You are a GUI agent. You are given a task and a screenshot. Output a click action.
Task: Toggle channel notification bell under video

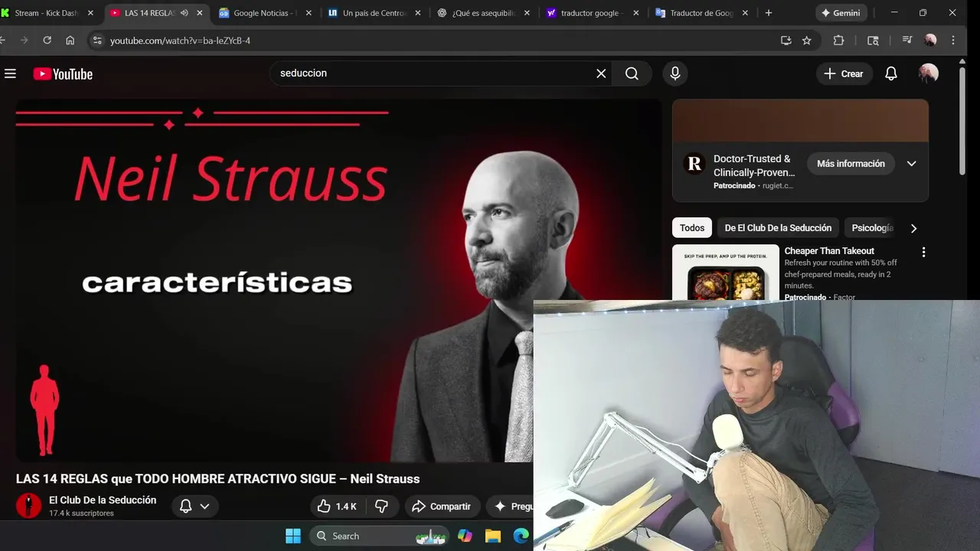coord(185,507)
